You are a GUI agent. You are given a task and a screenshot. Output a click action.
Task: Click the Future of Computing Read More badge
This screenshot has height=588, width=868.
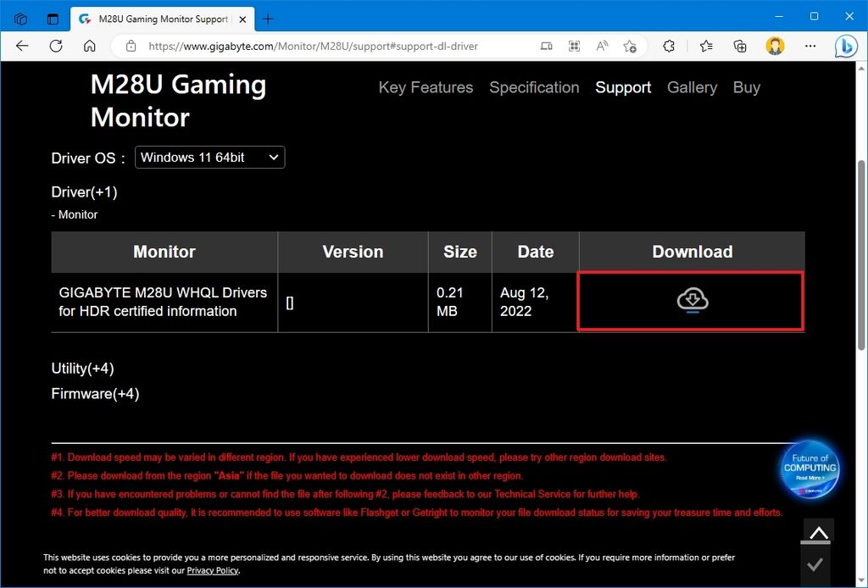(810, 469)
